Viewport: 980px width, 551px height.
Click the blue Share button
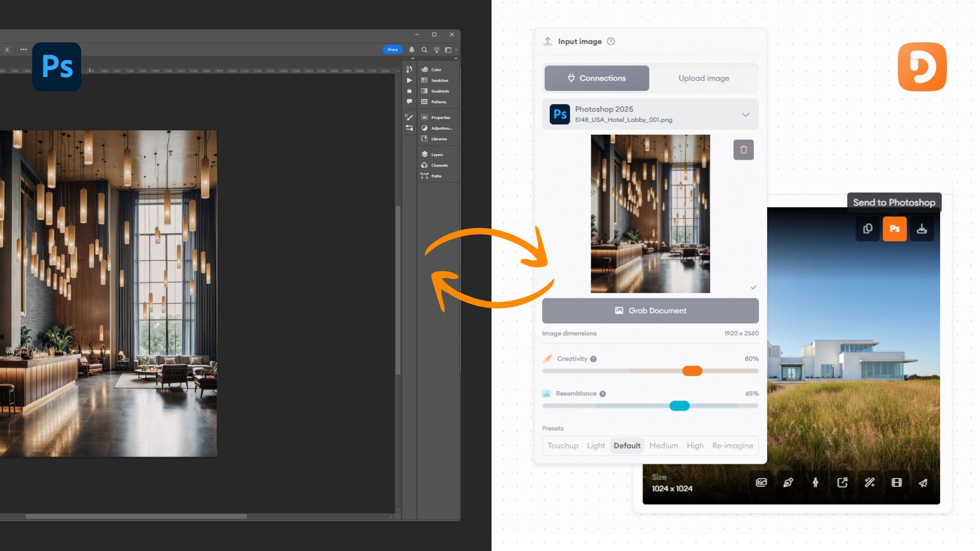point(392,49)
